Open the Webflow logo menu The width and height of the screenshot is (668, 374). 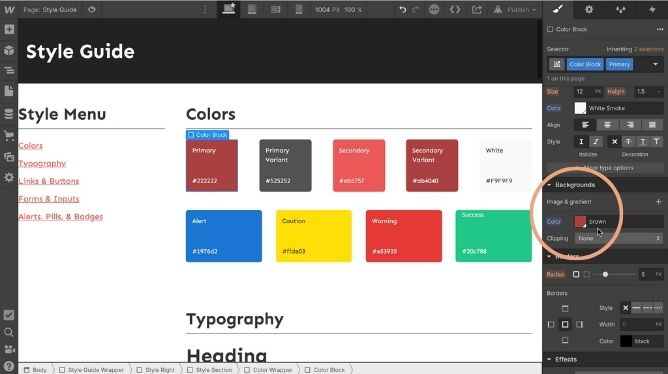pyautogui.click(x=9, y=9)
